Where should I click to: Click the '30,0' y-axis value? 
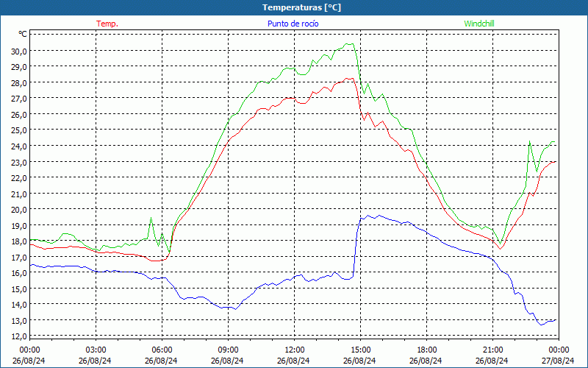[19, 52]
